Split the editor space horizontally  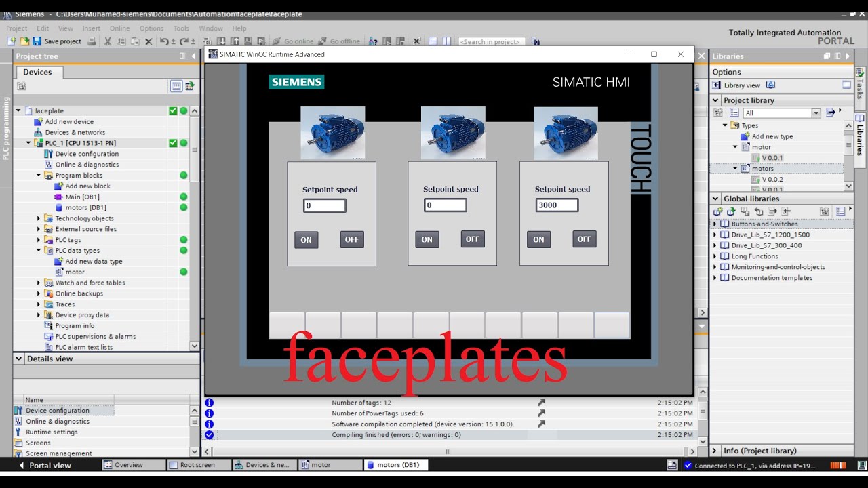[433, 41]
